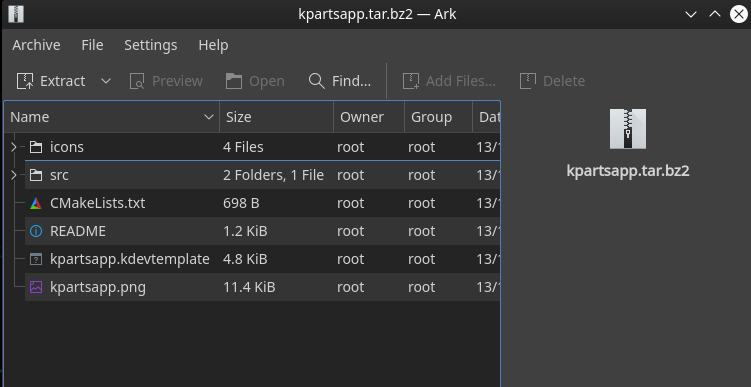Click the '1.2 KiB' size cell
The width and height of the screenshot is (751, 387).
[x=245, y=231]
